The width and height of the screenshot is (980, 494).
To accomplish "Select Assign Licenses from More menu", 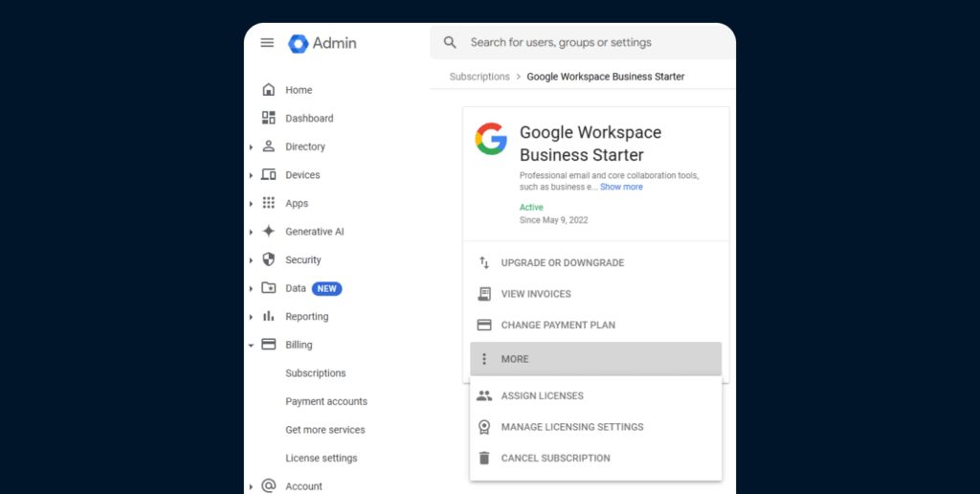I will pos(595,395).
